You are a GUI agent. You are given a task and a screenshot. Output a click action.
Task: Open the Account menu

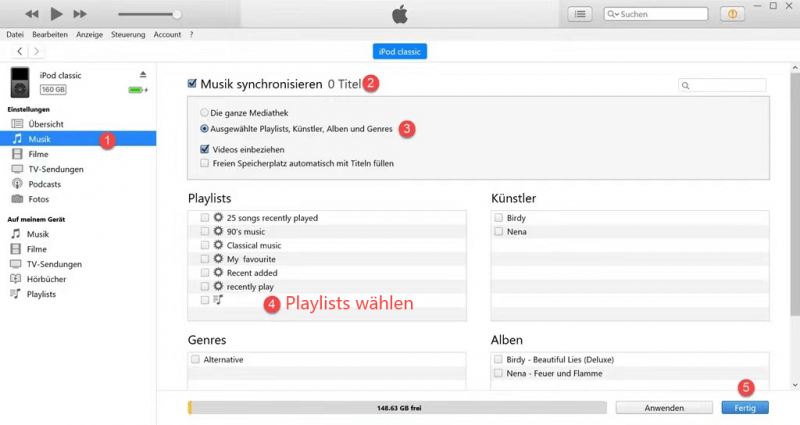point(167,35)
